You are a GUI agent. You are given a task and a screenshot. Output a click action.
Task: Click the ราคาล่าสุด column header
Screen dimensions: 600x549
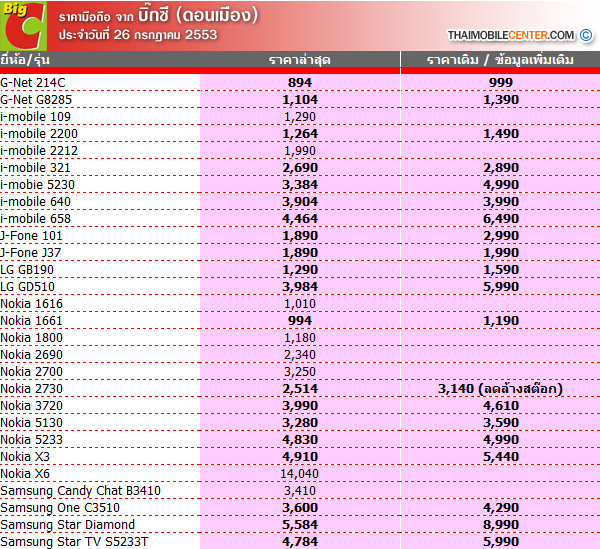(x=300, y=60)
